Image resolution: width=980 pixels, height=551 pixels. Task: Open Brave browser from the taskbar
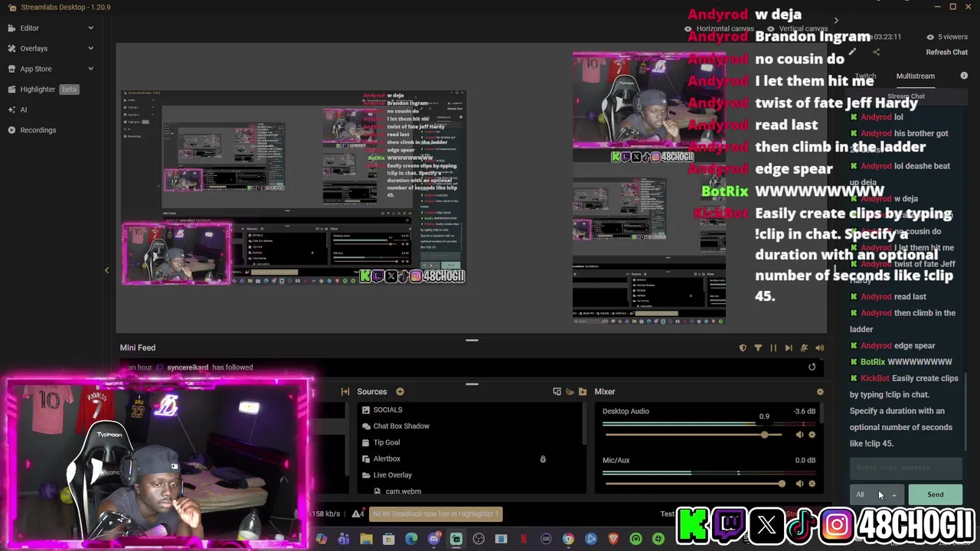[x=613, y=540]
